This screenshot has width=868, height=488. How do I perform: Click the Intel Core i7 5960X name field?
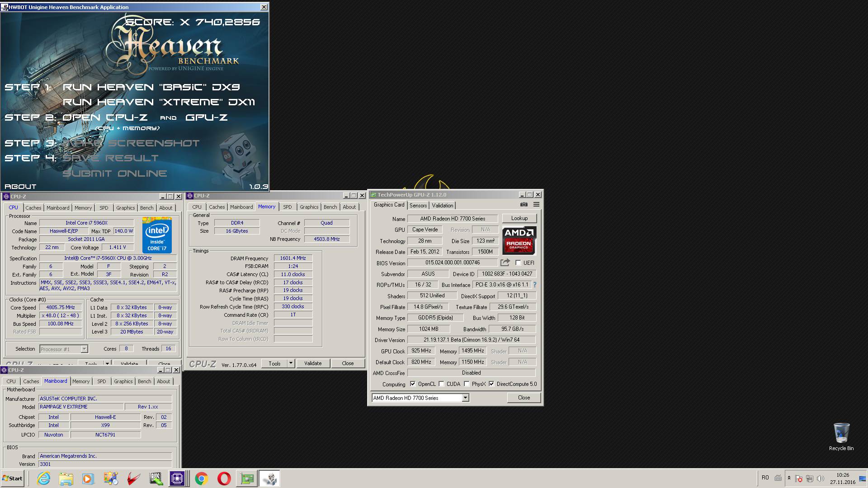(86, 223)
